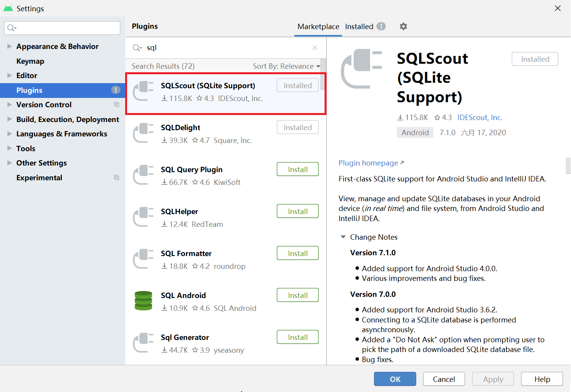Click the Android Studio logo in the title bar
Viewport: 571px width, 392px height.
coord(8,8)
